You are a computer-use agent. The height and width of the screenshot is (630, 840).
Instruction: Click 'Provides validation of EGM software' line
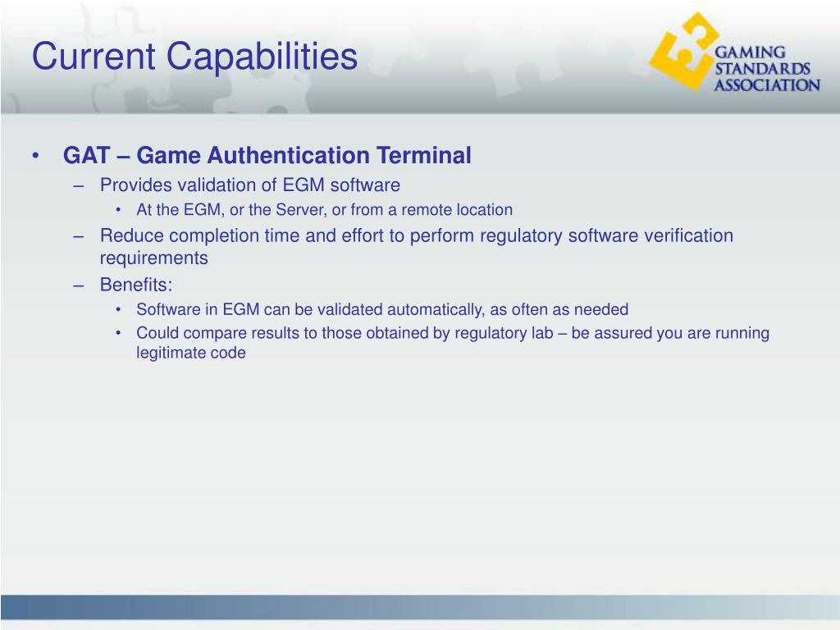pos(249,185)
